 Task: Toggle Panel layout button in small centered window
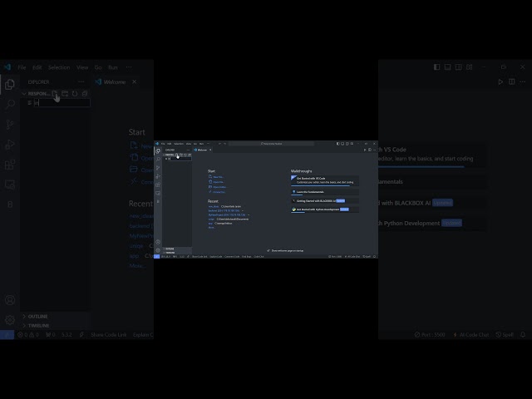342,144
